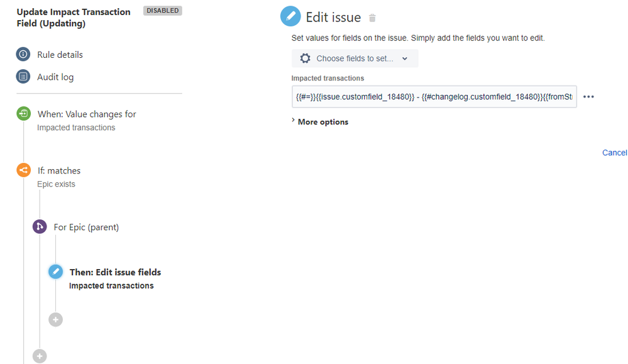The height and width of the screenshot is (364, 628).
Task: Click the gear icon in Choose fields to set
Action: tap(305, 58)
